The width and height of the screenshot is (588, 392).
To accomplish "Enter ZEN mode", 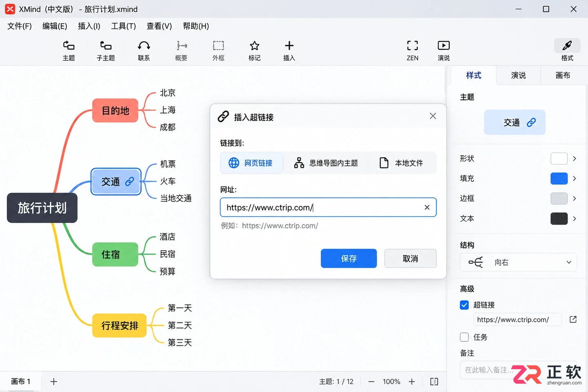I will tap(412, 51).
